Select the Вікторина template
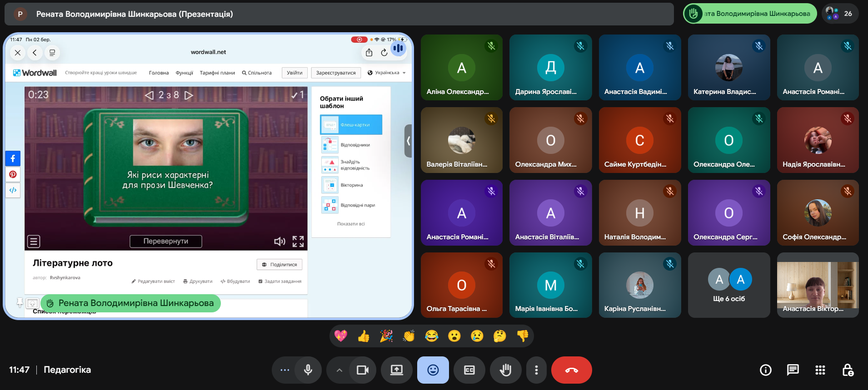Screen dimensions: 868x390 click(x=351, y=185)
